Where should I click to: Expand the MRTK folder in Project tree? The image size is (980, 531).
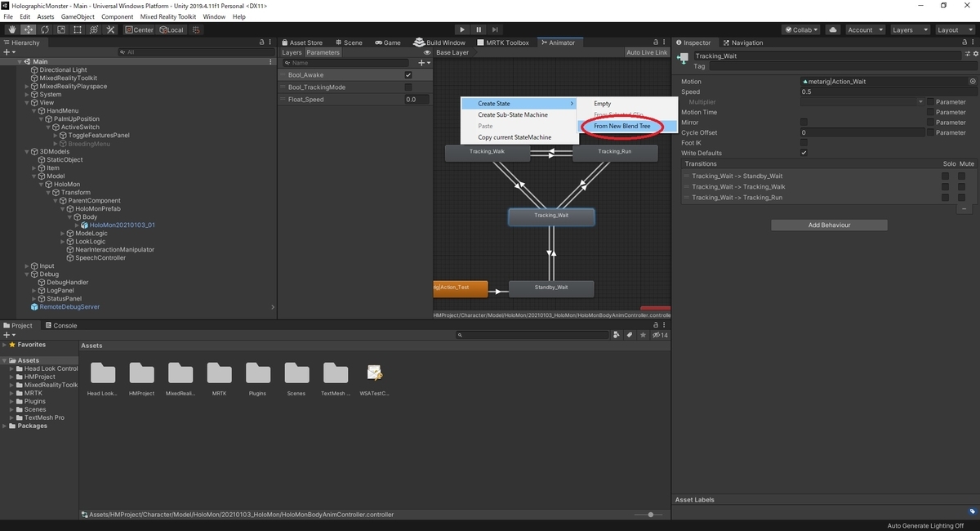pos(12,393)
